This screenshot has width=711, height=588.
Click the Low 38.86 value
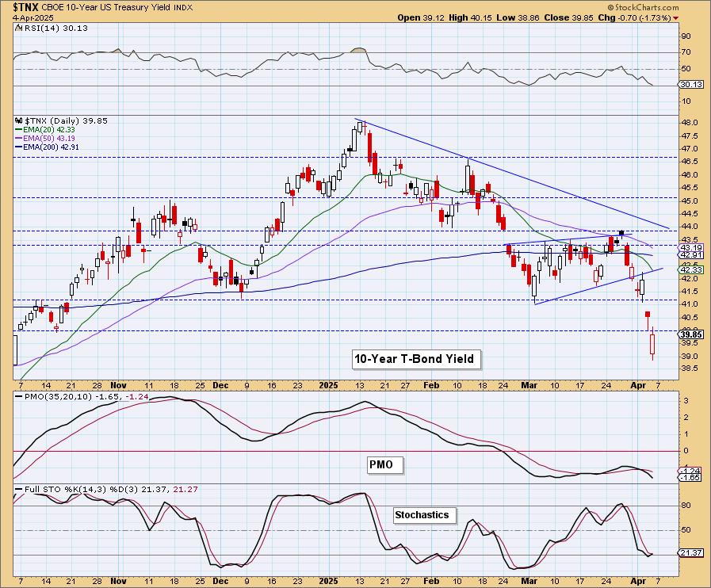(518, 17)
